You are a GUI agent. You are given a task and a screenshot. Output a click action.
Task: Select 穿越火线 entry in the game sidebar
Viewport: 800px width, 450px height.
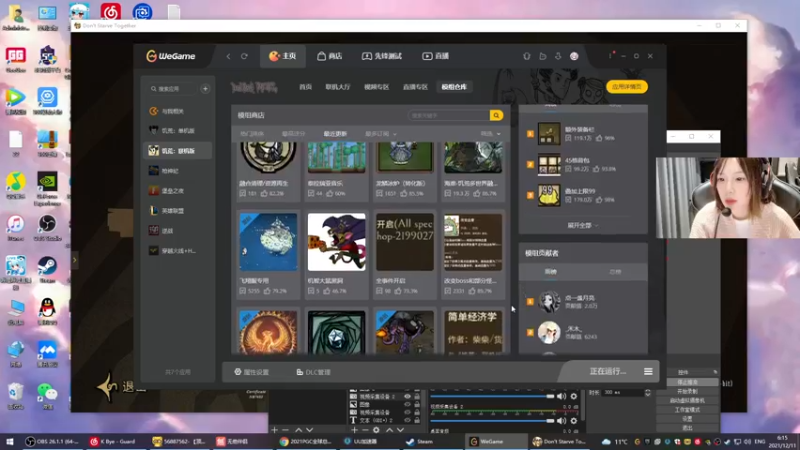pyautogui.click(x=177, y=251)
